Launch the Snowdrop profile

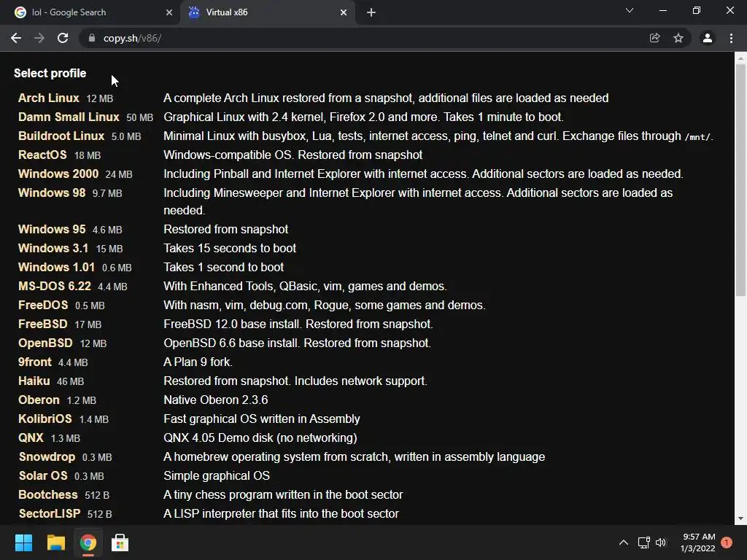[x=47, y=457]
